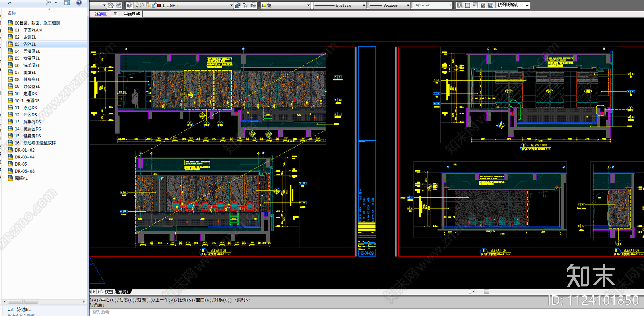
Task: Open the Layer States Manager icon
Action: [253, 5]
